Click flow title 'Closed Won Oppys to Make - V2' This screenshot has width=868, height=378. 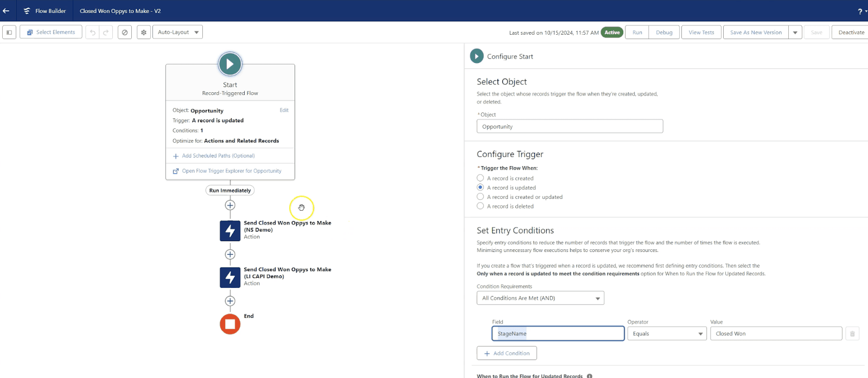(120, 11)
